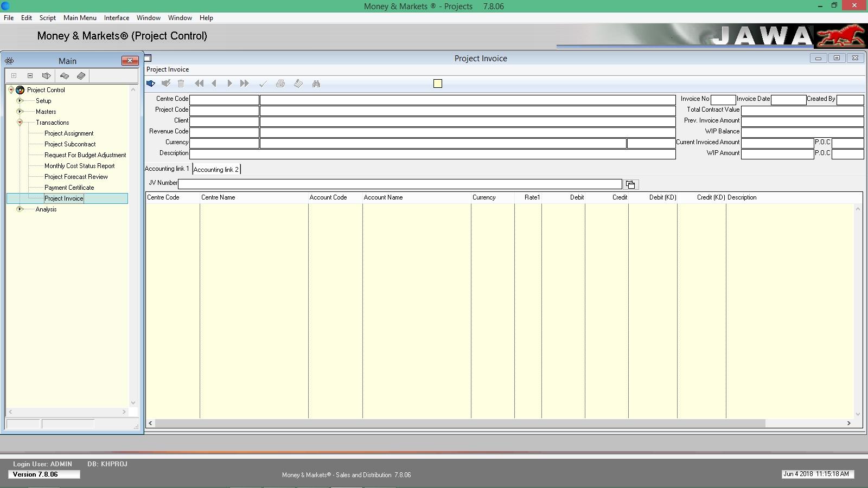Expand the Setup tree node

pos(20,101)
